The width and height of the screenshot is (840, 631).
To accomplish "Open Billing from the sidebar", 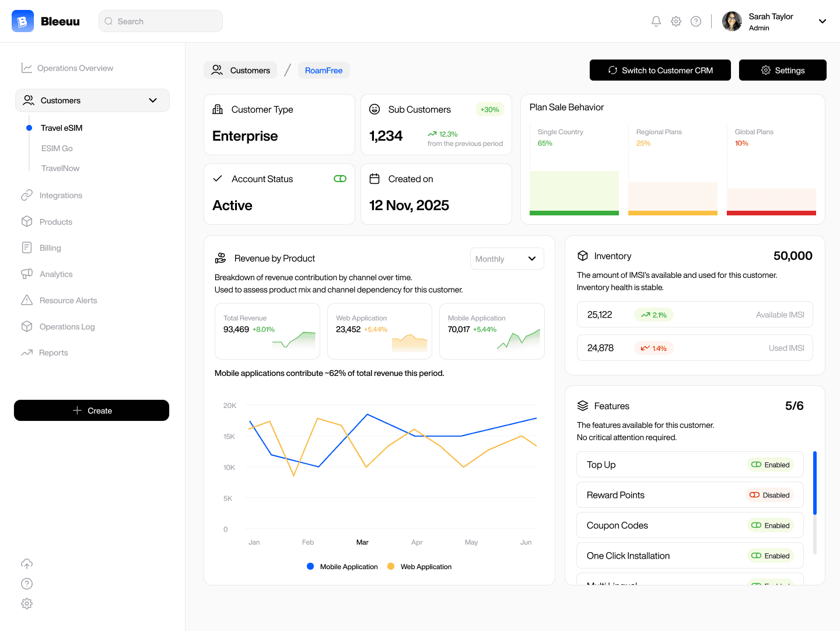I will click(x=41, y=248).
